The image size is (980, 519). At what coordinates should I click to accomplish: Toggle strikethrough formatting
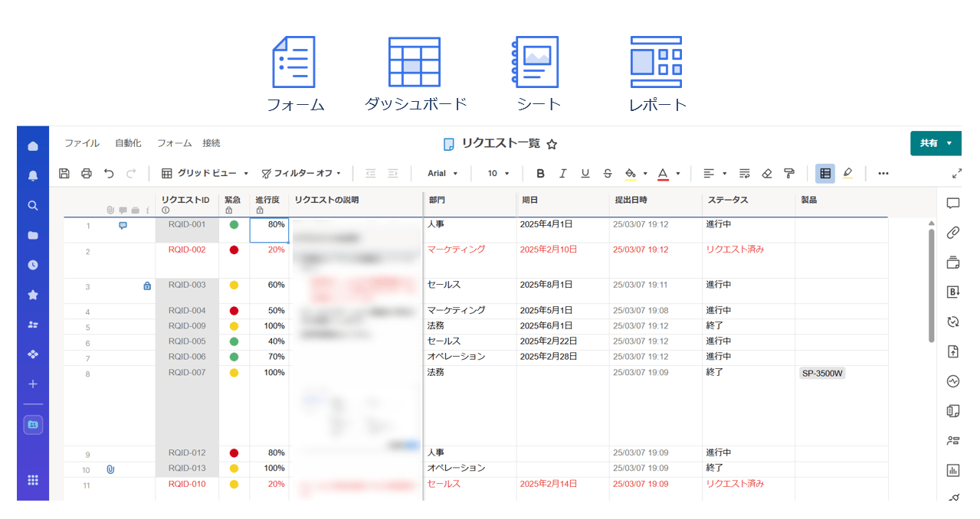pos(607,173)
